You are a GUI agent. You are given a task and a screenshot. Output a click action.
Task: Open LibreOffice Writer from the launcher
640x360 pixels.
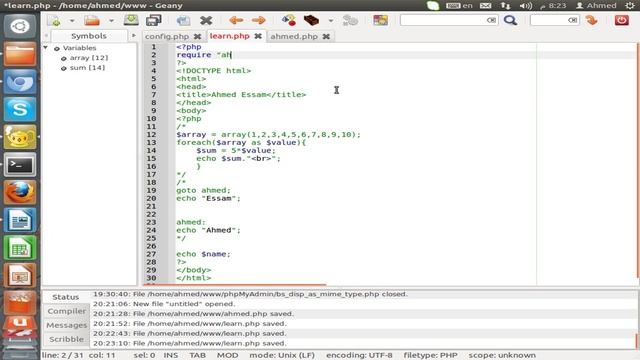20,220
